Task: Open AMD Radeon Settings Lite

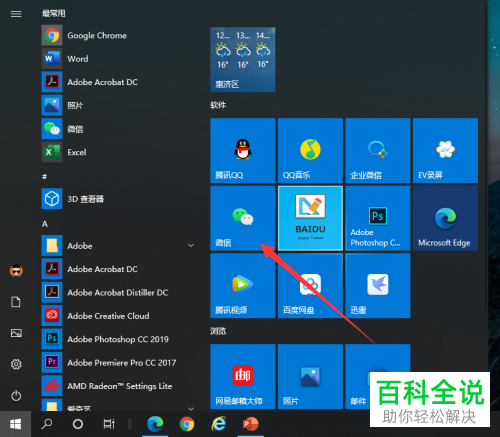Action: click(118, 386)
